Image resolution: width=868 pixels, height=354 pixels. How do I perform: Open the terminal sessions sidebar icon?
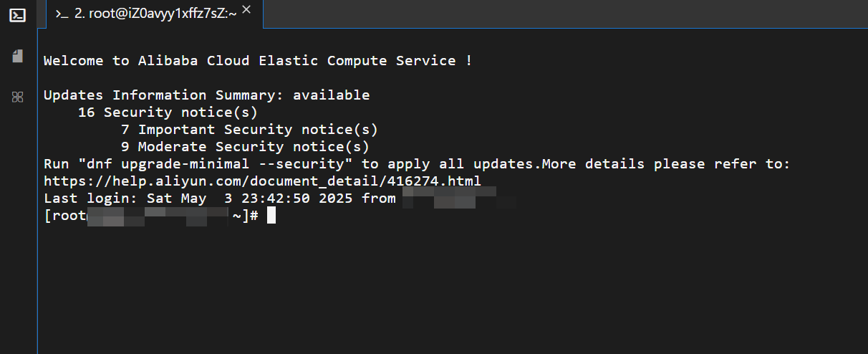tap(18, 15)
